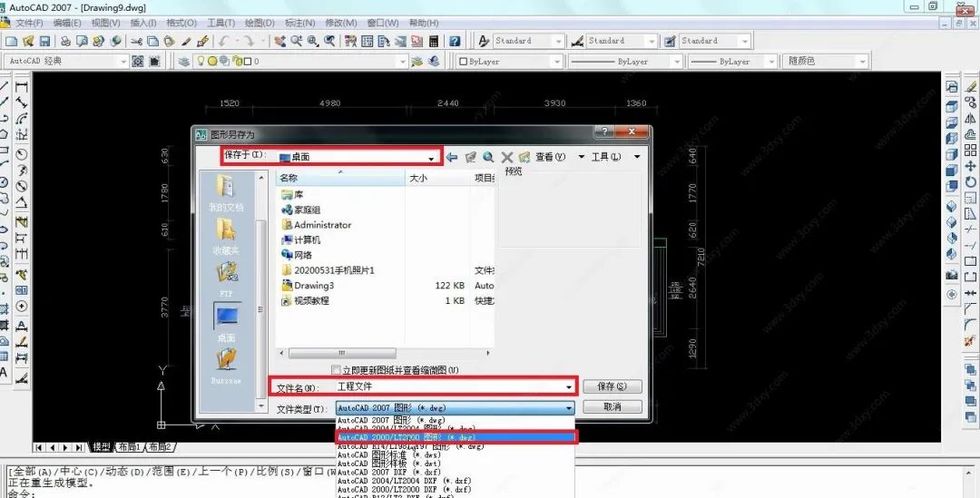
Task: Open the ByLayer linetype dropdown
Action: click(x=676, y=62)
